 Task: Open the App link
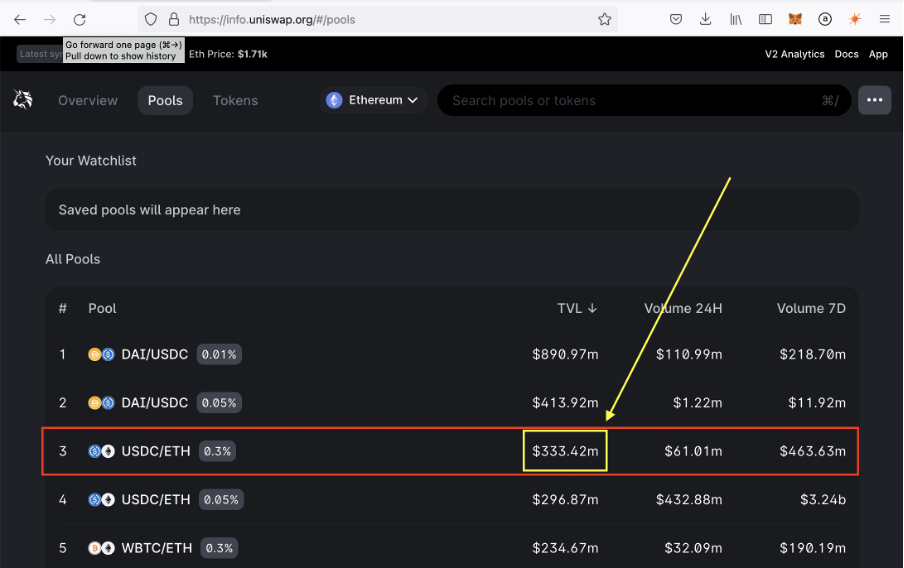coord(878,54)
